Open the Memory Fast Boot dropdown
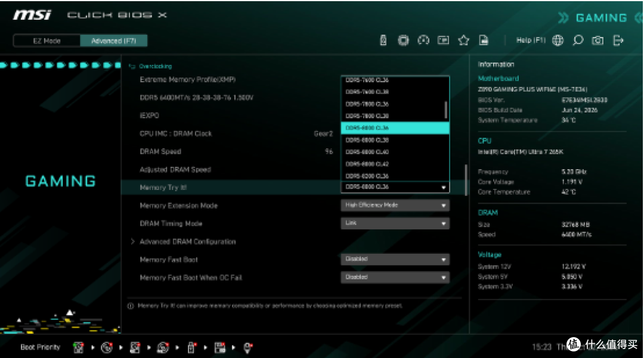644x358 pixels. (395, 259)
